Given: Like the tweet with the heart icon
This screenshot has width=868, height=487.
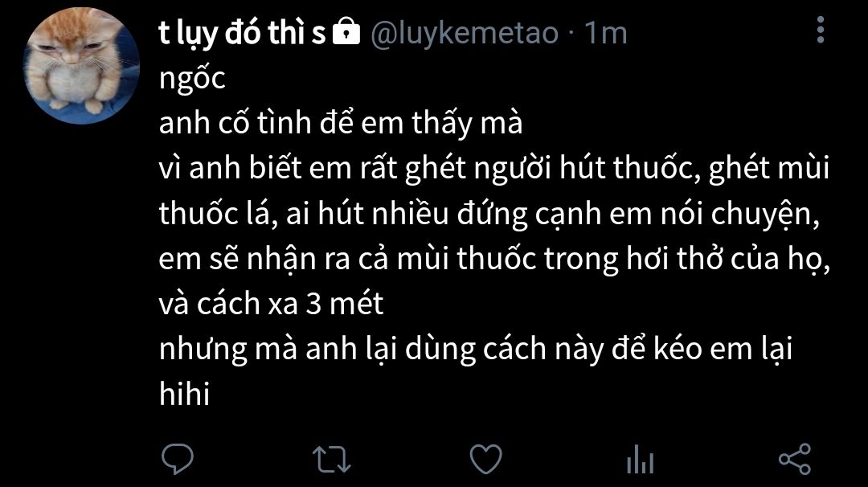Looking at the screenshot, I should point(485,459).
